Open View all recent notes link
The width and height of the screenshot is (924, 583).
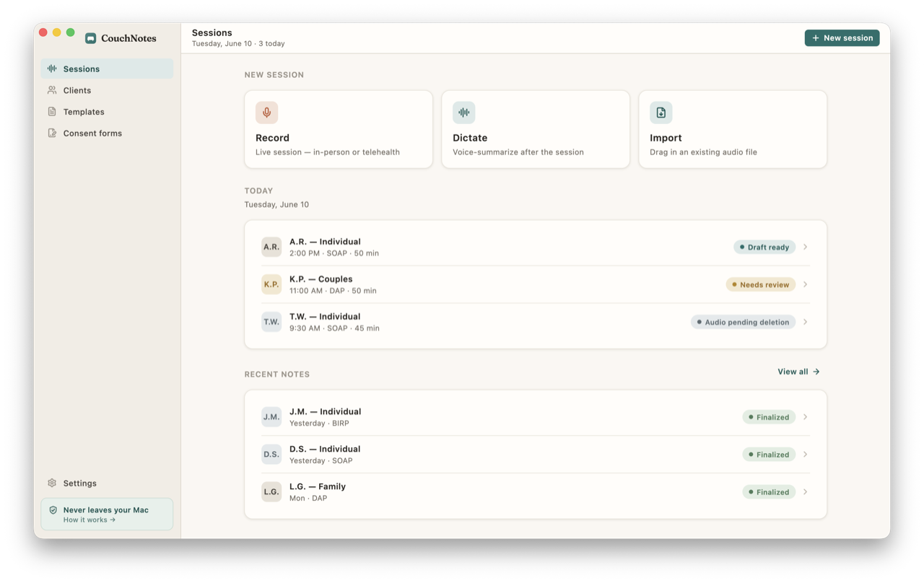798,372
